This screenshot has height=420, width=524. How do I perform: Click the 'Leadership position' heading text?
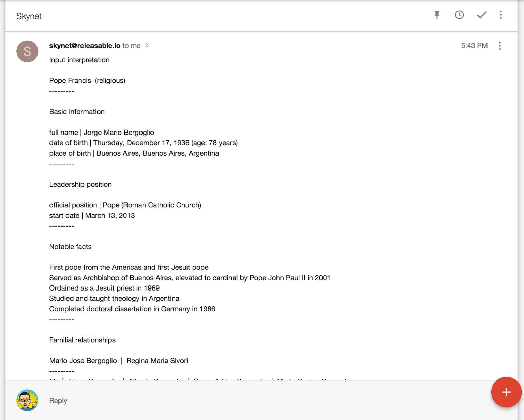click(80, 184)
